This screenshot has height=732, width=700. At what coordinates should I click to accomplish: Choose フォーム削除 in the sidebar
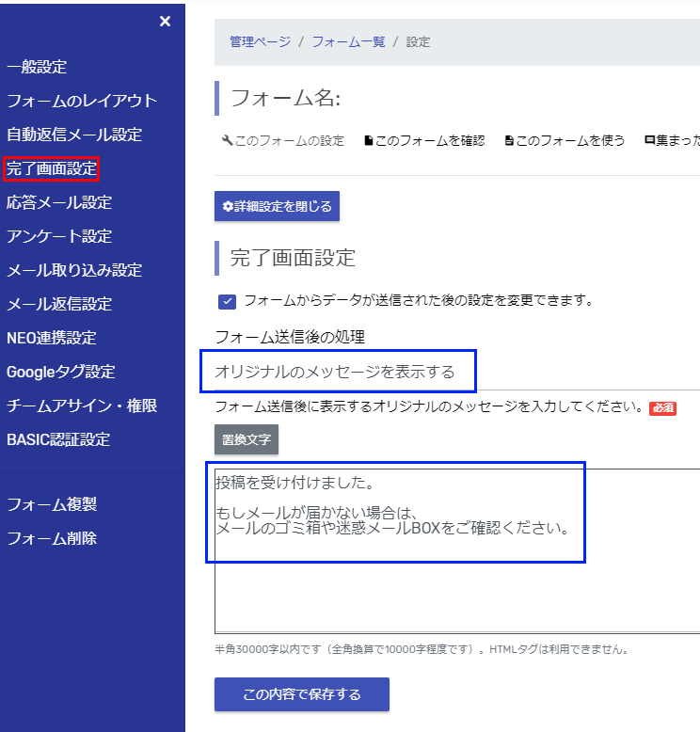coord(52,539)
